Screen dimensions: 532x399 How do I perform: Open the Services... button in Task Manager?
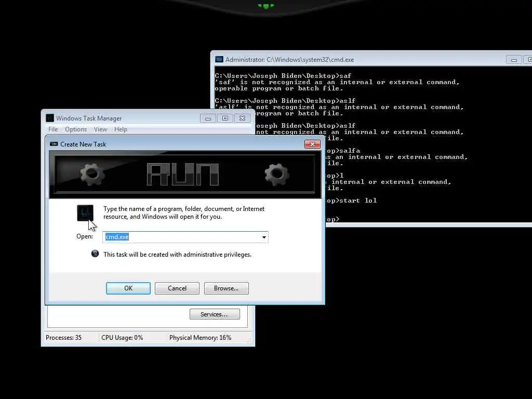pyautogui.click(x=215, y=314)
